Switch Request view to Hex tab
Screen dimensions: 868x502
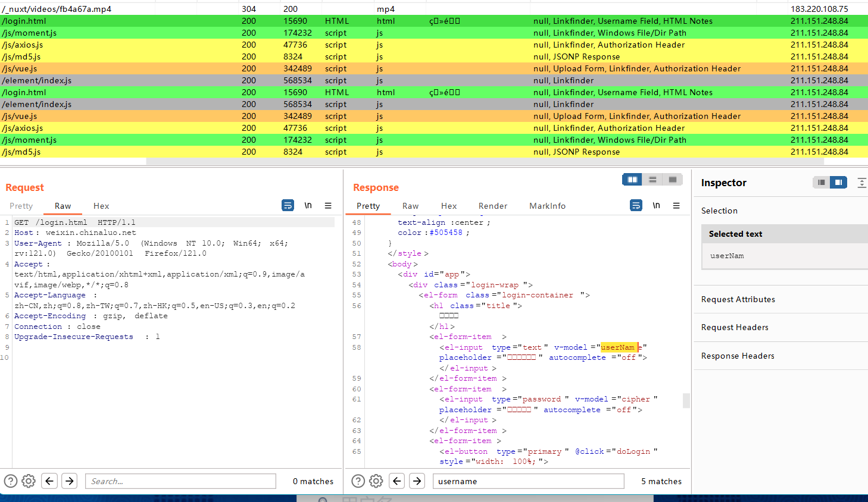(x=101, y=206)
